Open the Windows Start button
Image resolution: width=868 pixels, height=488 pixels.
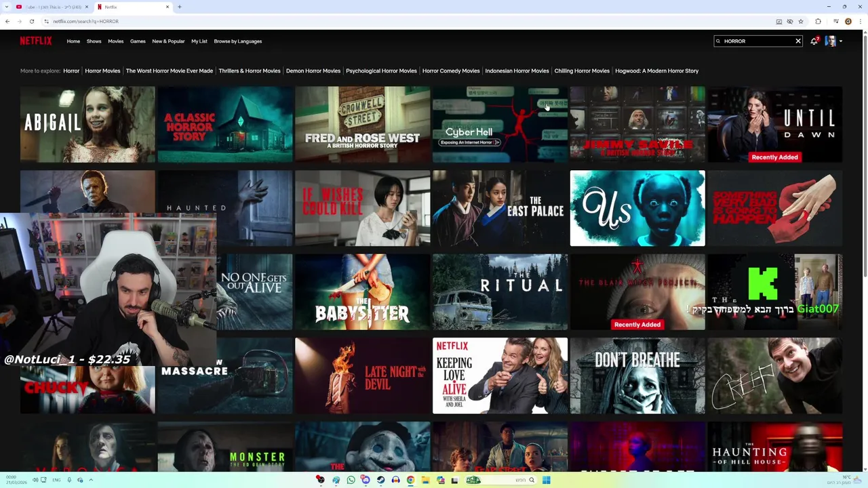(x=546, y=480)
